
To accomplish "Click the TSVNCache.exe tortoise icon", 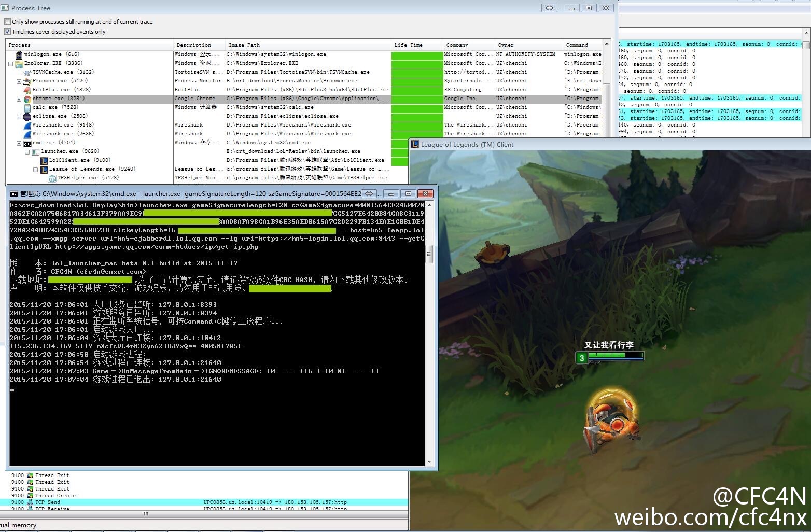I will click(27, 73).
